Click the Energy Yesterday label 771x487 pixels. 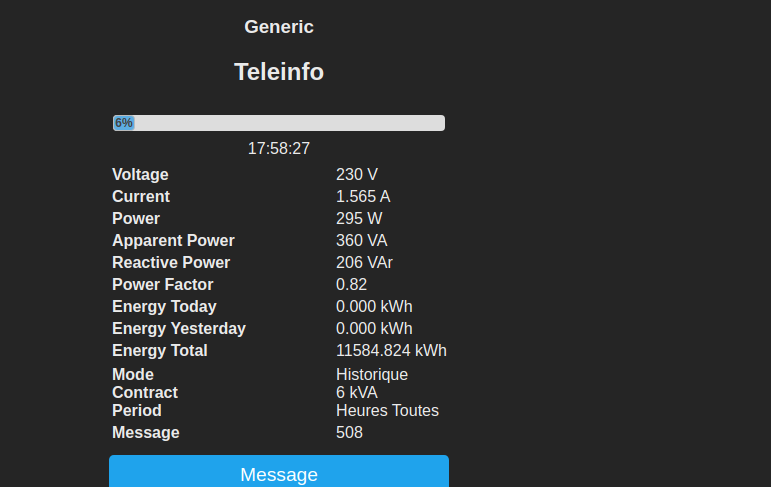click(x=178, y=329)
